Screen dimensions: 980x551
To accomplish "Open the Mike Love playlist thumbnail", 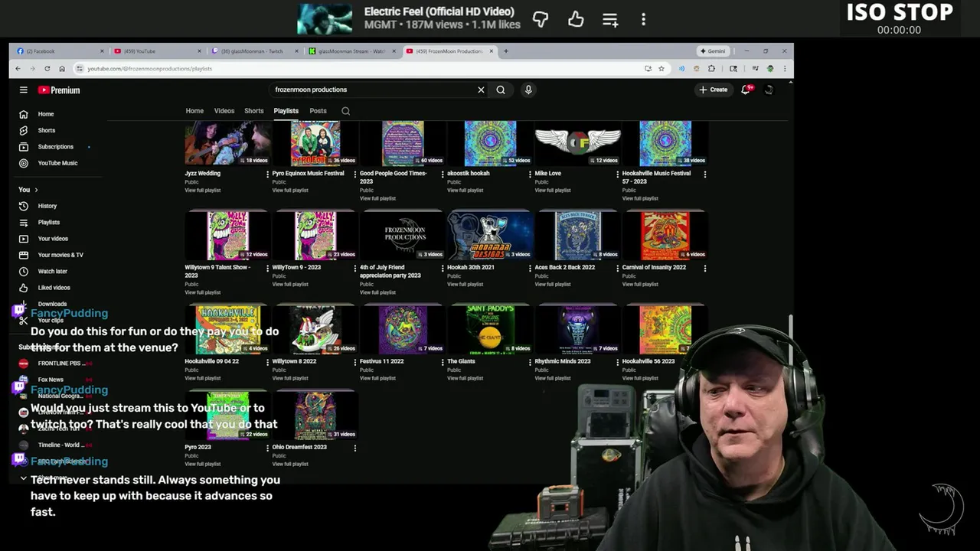I will click(577, 143).
